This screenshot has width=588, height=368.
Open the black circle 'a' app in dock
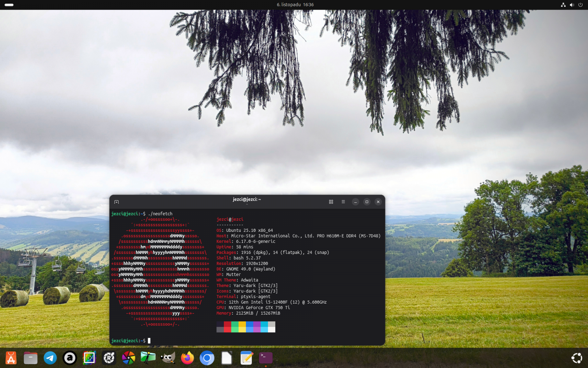pyautogui.click(x=70, y=358)
